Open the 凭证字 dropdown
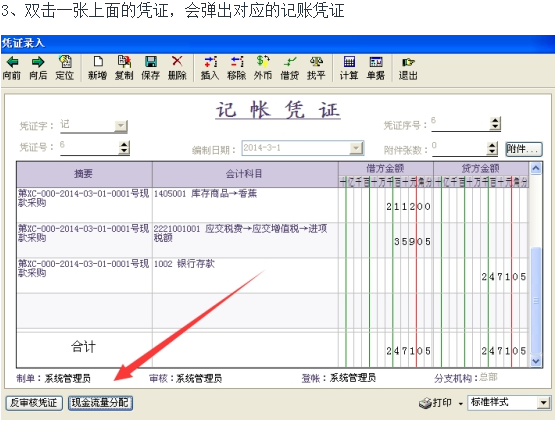Viewport: 557px width, 424px height. pos(121,126)
